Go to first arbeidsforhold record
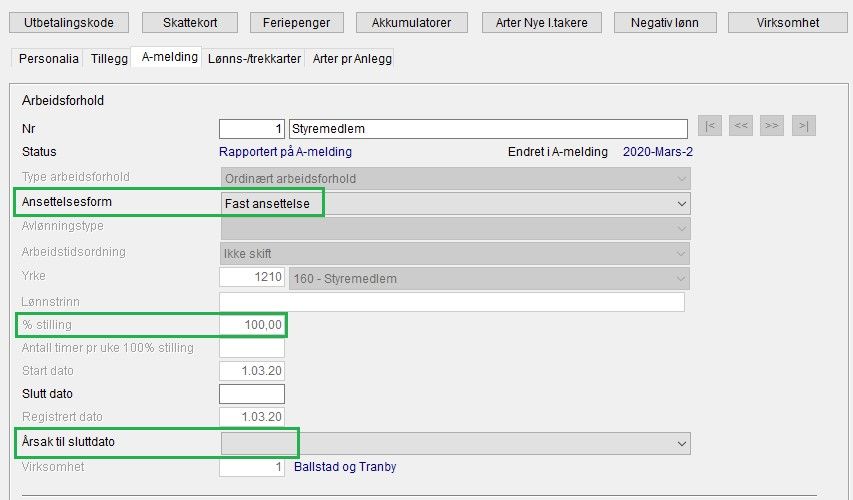853x500 pixels. point(709,126)
